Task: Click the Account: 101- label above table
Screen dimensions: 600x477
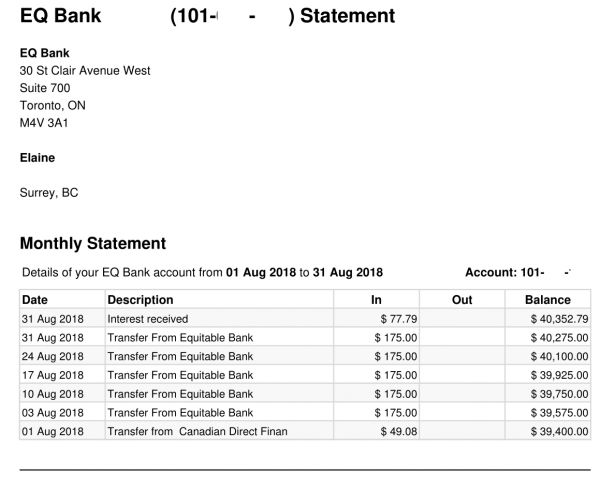Action: coord(504,273)
